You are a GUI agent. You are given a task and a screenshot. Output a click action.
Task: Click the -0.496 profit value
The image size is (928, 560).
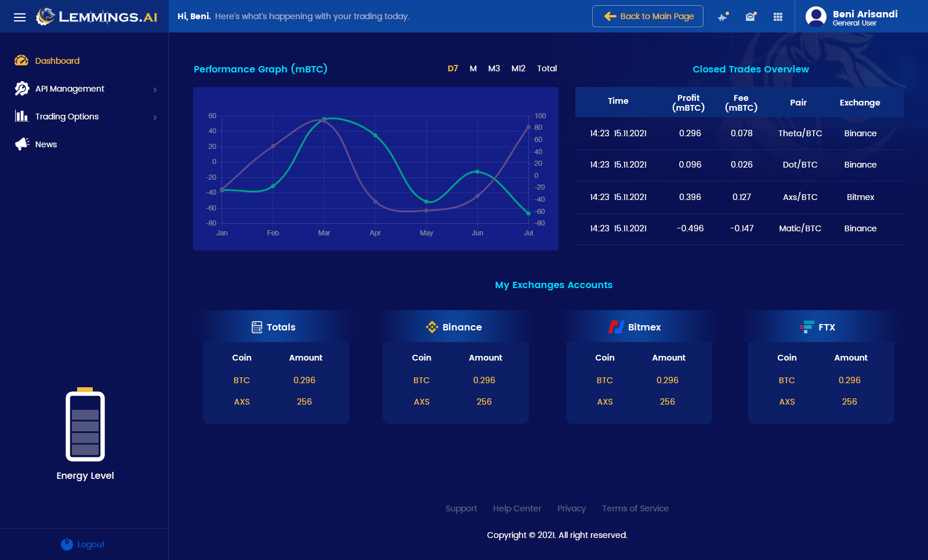690,228
